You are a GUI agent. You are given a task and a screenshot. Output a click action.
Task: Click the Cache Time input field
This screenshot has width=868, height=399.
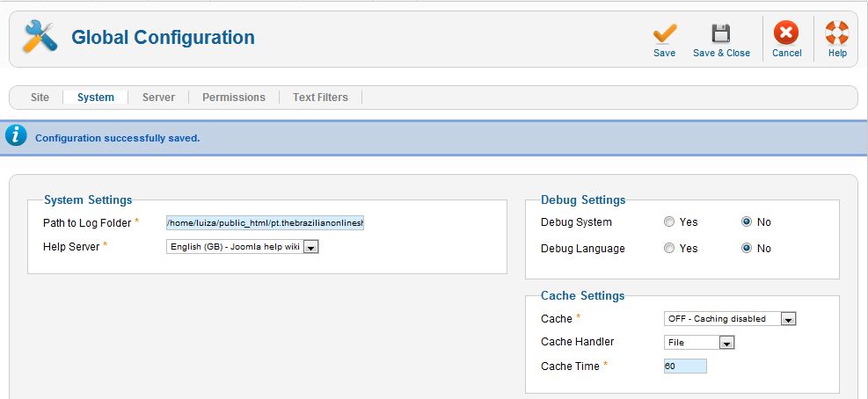coord(685,366)
